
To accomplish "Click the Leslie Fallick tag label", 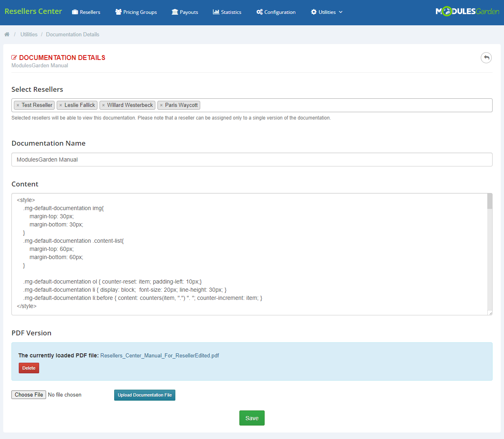I will point(80,105).
